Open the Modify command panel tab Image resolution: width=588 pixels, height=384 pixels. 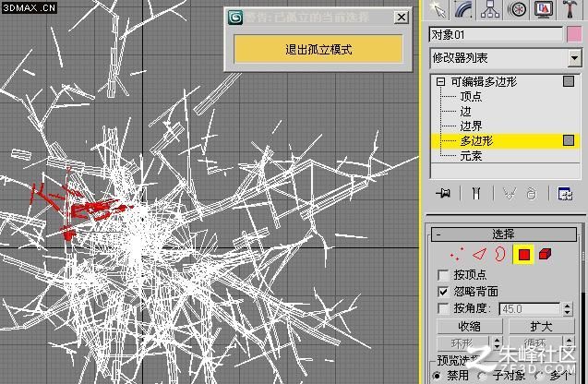point(463,9)
